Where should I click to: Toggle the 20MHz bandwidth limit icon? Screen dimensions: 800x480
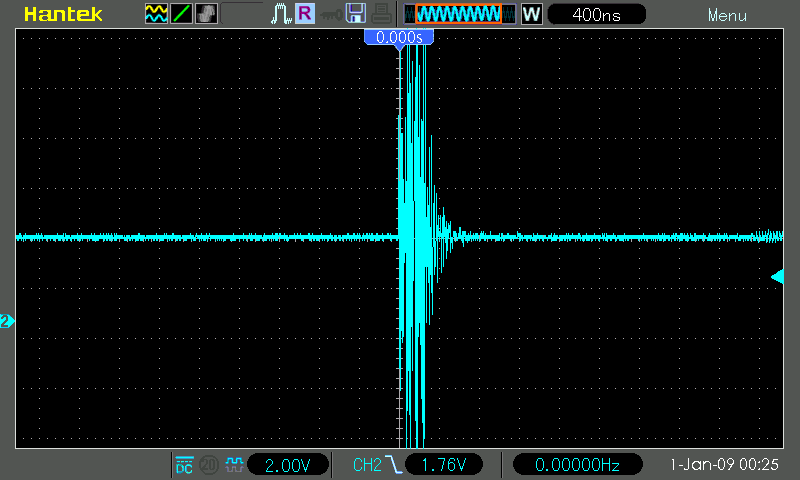coord(209,465)
